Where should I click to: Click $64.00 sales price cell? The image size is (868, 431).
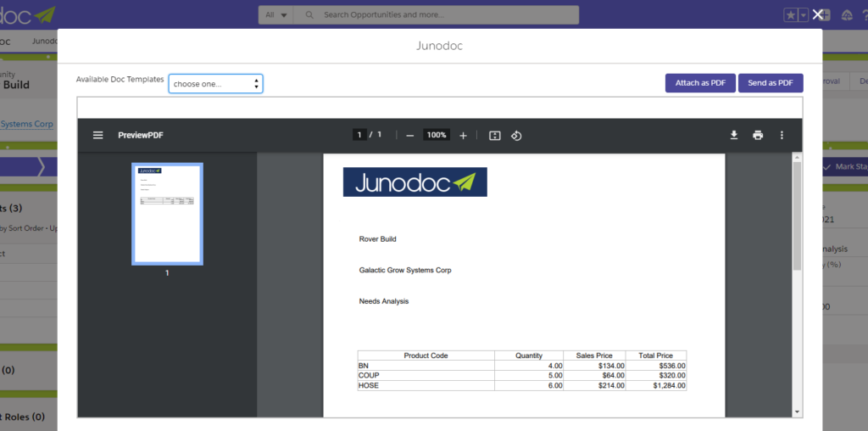point(594,376)
